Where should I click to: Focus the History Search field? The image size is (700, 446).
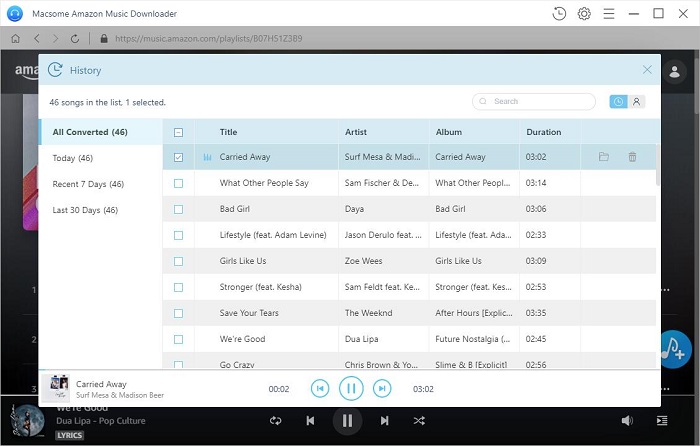533,101
